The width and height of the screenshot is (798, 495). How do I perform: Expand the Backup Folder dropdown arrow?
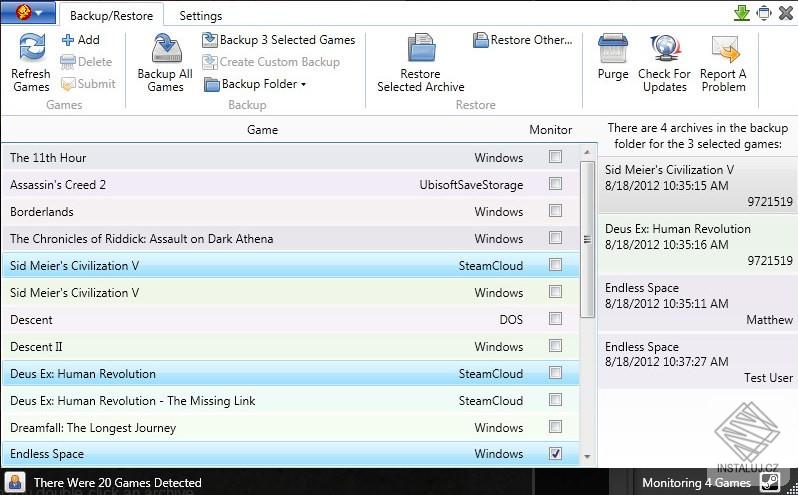coord(303,84)
